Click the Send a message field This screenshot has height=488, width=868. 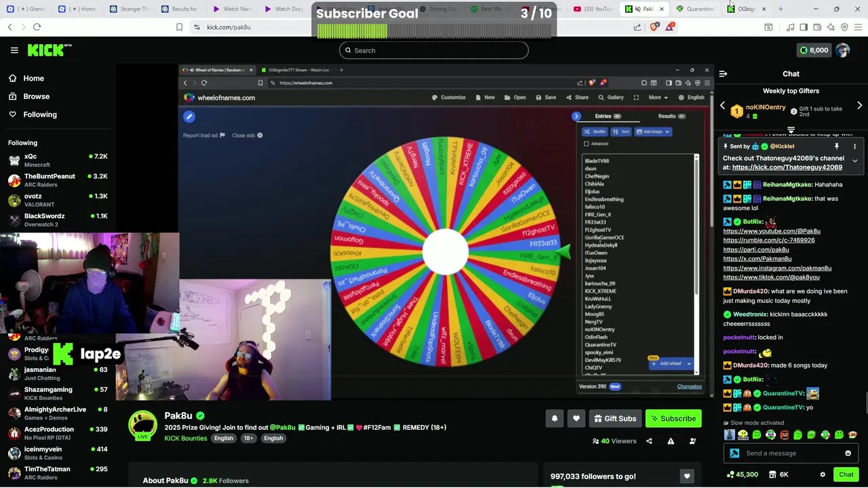[791, 453]
